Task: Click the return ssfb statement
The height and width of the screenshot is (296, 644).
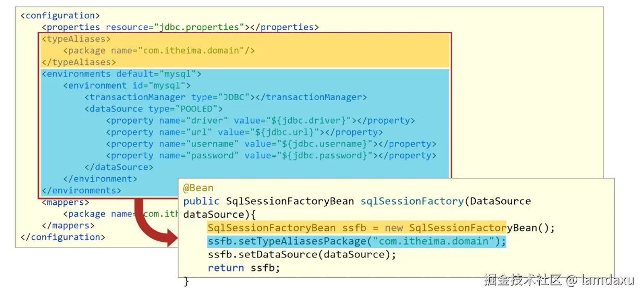Action: pyautogui.click(x=243, y=268)
